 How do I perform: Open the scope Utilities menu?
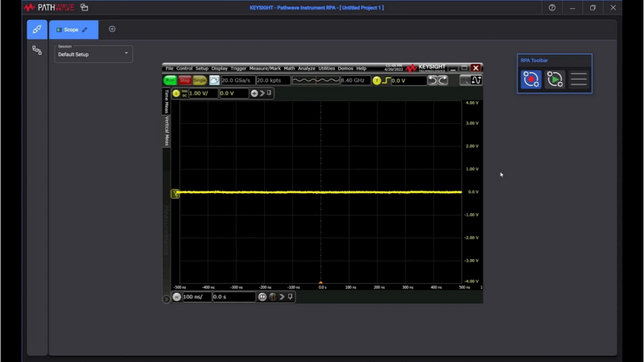pos(327,68)
